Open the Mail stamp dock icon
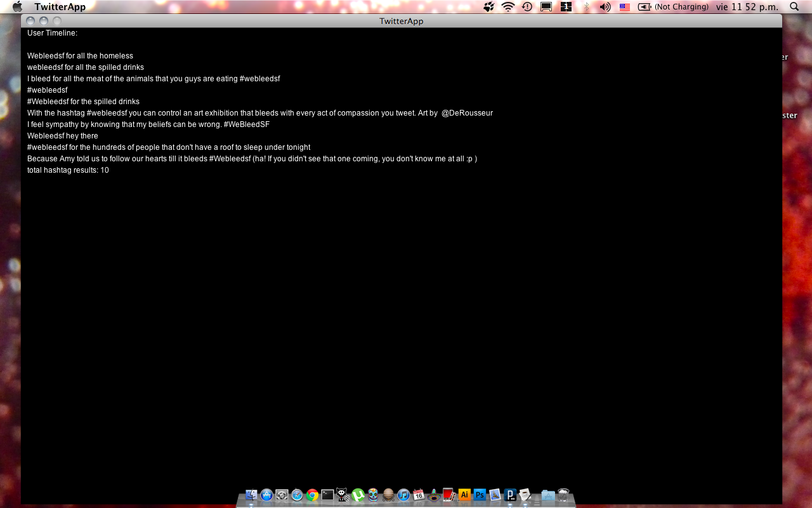Screen dimensions: 812x508 click(495, 495)
